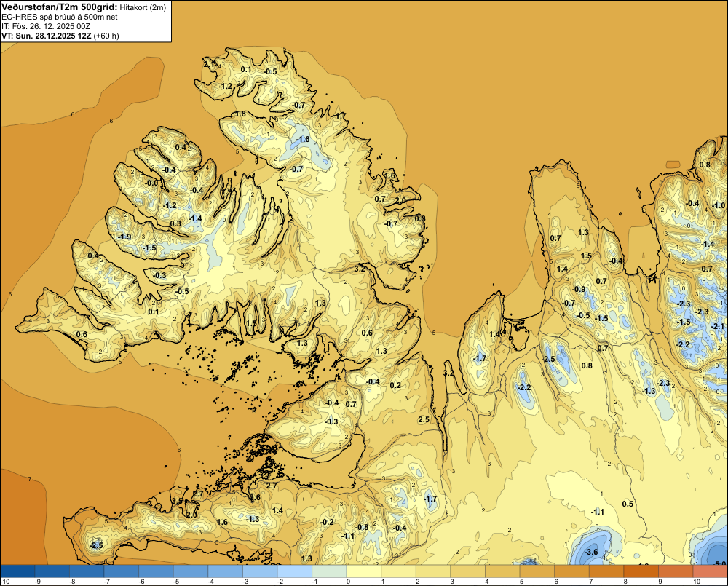This screenshot has height=586, width=728.
Task: Click the 'VT: Sun. 28.12.2025 12Z' valid time
Action: [x=47, y=36]
